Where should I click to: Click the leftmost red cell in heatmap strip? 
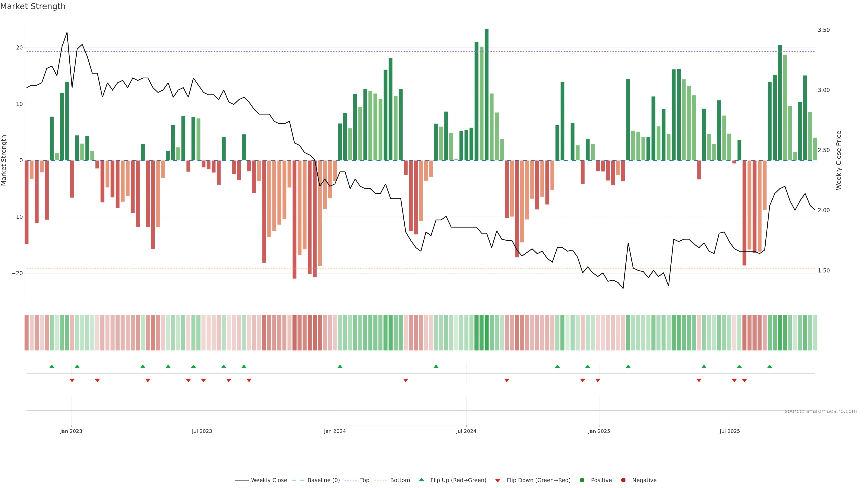pyautogui.click(x=27, y=332)
